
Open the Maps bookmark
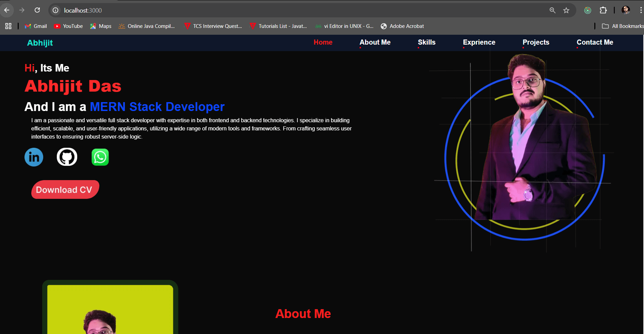pyautogui.click(x=101, y=26)
